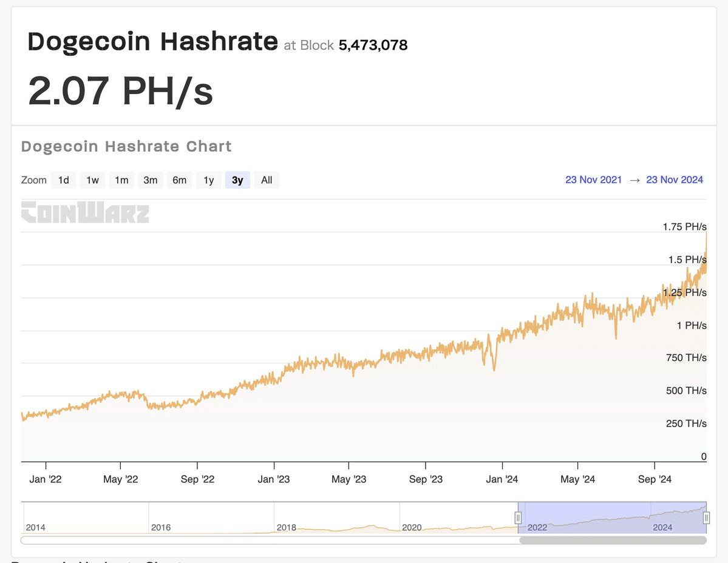Select the 1w zoom range
This screenshot has width=728, height=563.
click(92, 180)
